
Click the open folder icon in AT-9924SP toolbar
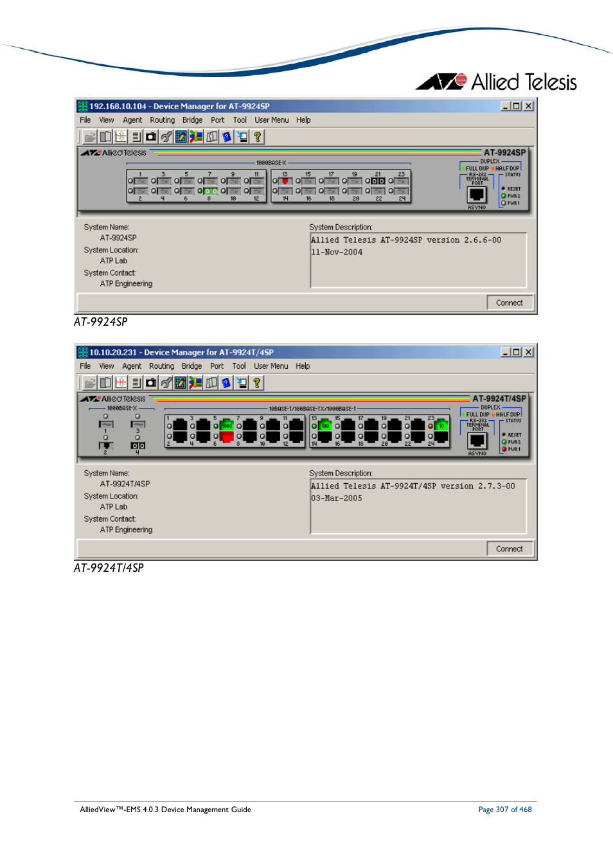tap(90, 137)
